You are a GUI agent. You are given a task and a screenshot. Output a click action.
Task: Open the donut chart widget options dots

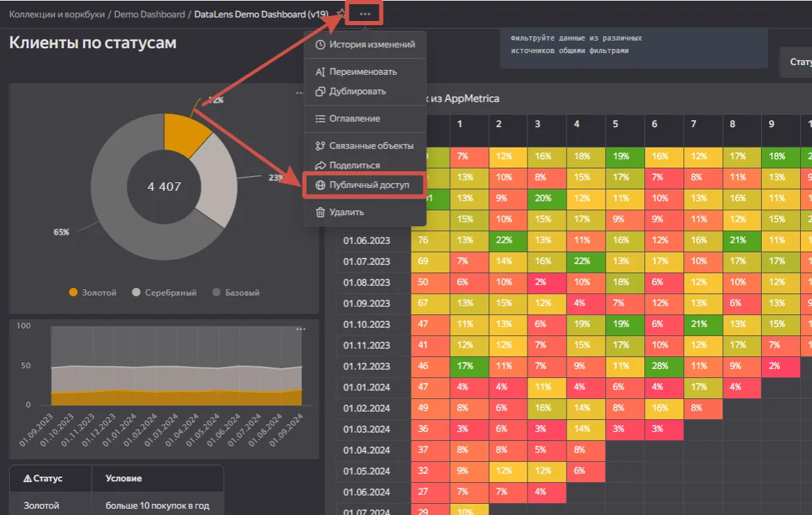pyautogui.click(x=299, y=93)
